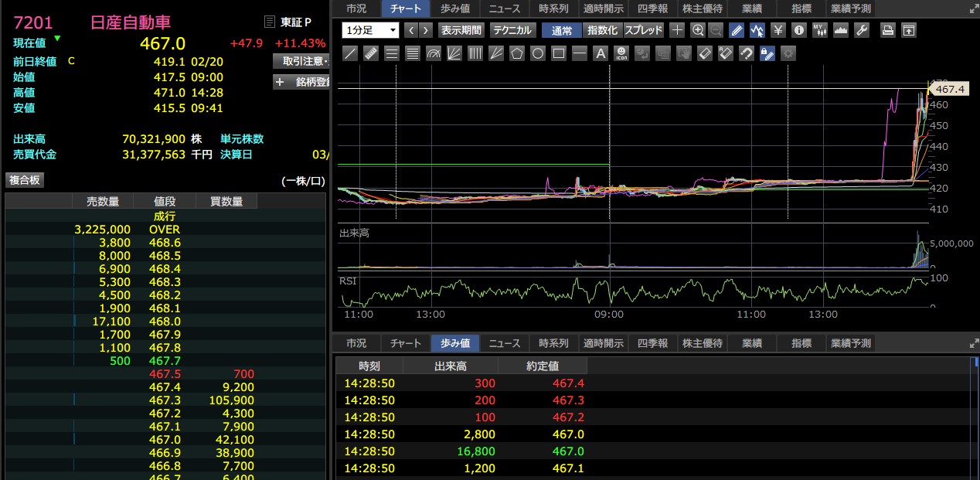Select the eraser tool
The width and height of the screenshot is (980, 480).
coord(704,53)
